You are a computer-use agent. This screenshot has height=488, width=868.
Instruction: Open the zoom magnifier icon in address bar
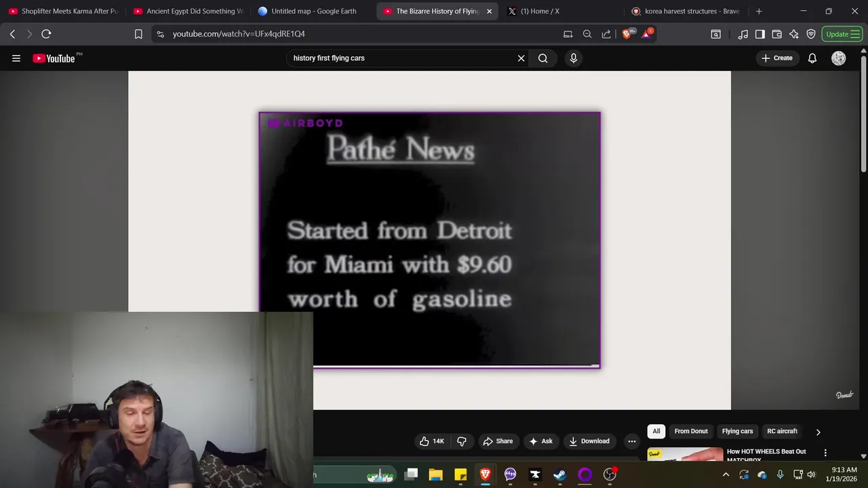click(x=587, y=34)
